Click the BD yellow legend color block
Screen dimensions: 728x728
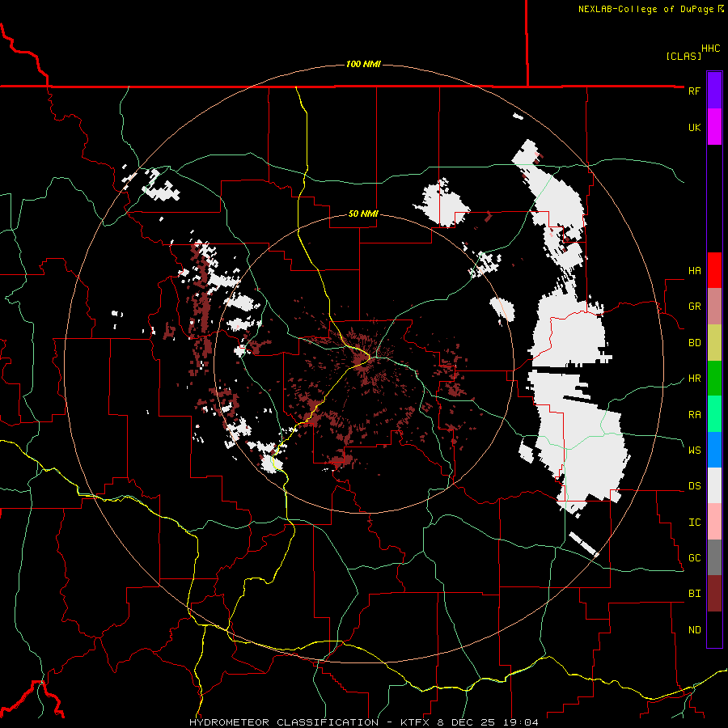pos(714,342)
